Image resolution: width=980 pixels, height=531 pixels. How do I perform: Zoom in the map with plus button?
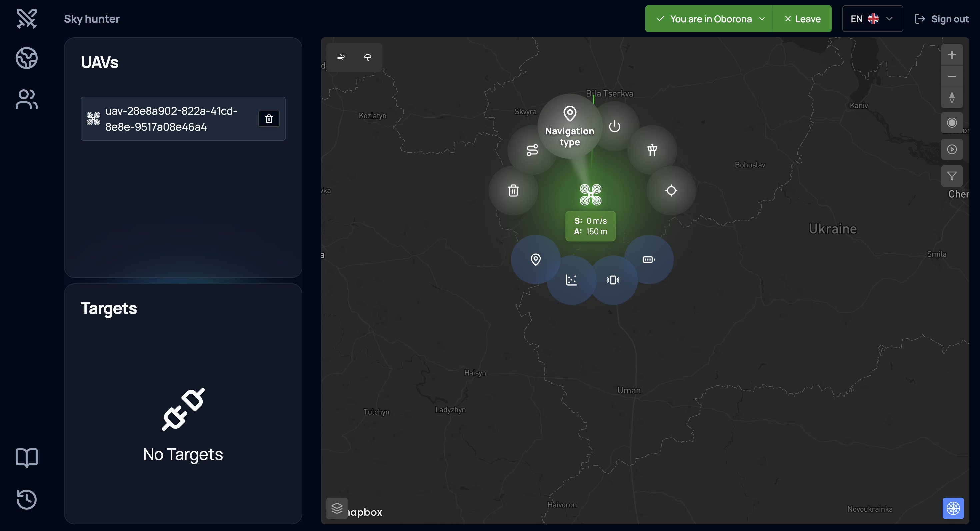(x=951, y=55)
